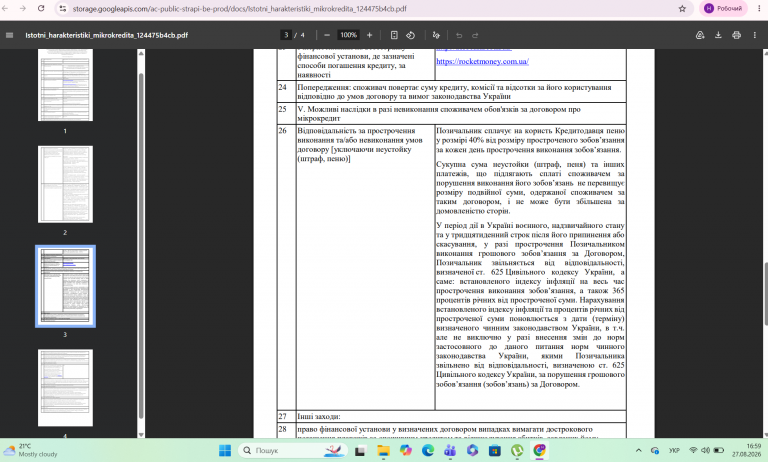Open the draw annotation tool
Viewport: 768px width, 462px height.
point(436,35)
